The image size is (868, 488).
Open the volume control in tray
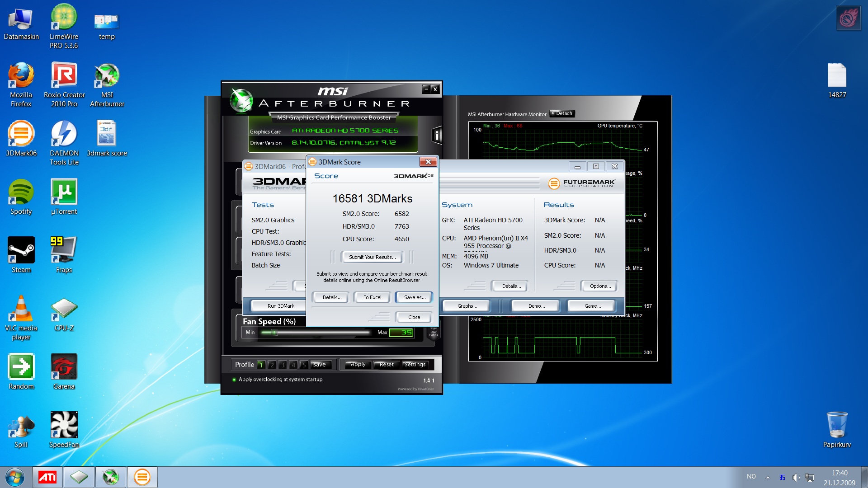coord(796,477)
